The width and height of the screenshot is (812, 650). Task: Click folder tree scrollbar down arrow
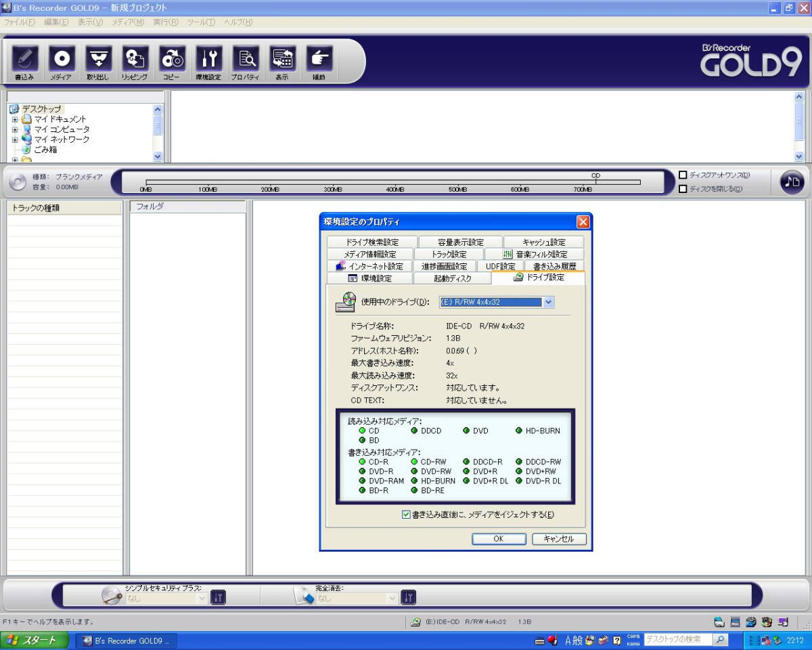pos(158,156)
